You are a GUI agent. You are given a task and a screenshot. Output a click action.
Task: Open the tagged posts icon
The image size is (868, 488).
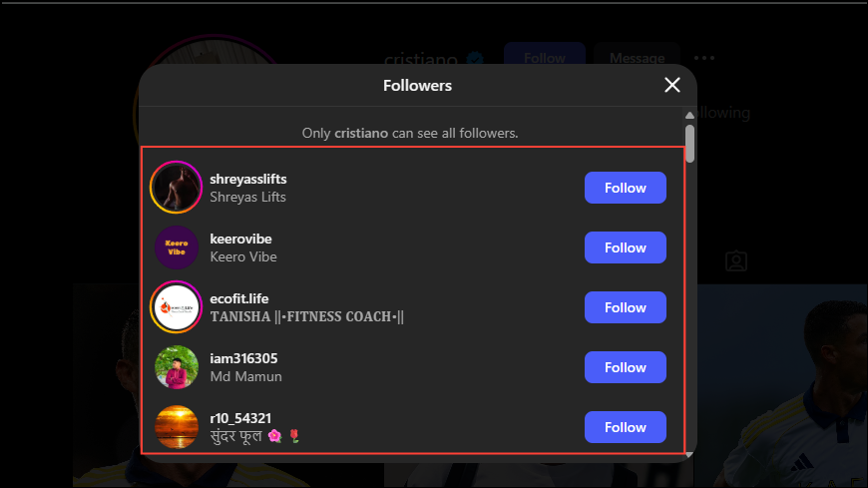click(x=736, y=260)
